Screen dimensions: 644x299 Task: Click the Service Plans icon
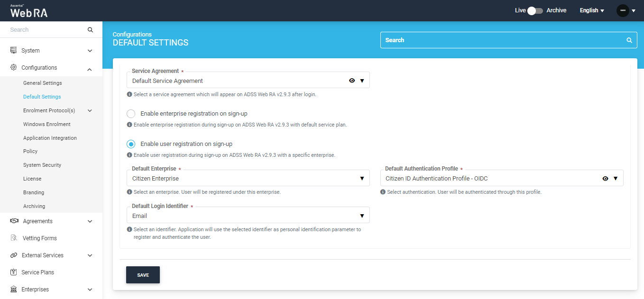[x=14, y=272]
